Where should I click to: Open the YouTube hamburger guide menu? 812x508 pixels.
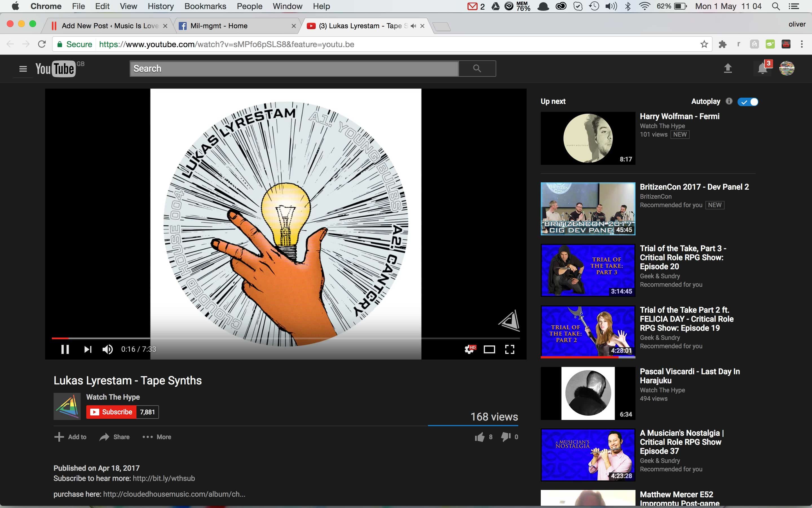pyautogui.click(x=23, y=69)
